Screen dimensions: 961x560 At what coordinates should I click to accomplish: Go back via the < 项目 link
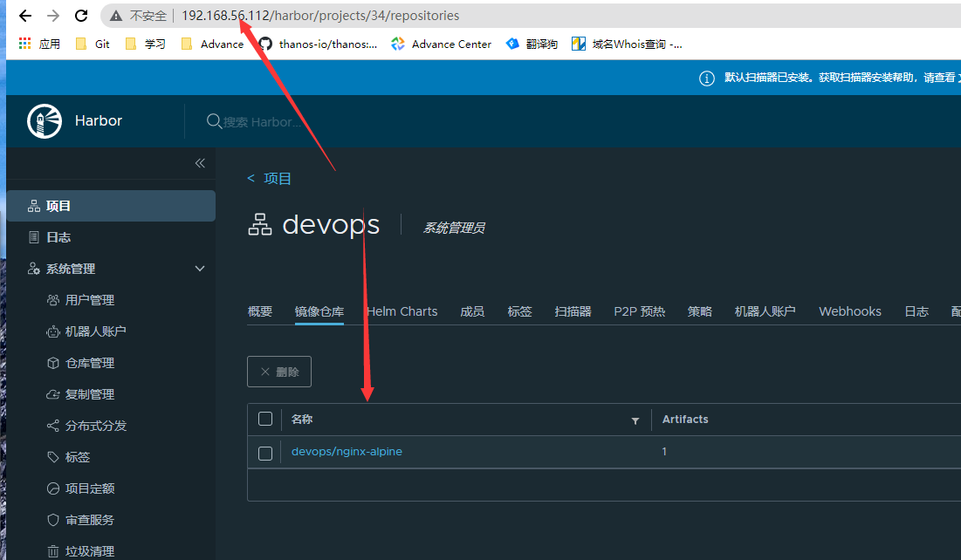tap(269, 178)
